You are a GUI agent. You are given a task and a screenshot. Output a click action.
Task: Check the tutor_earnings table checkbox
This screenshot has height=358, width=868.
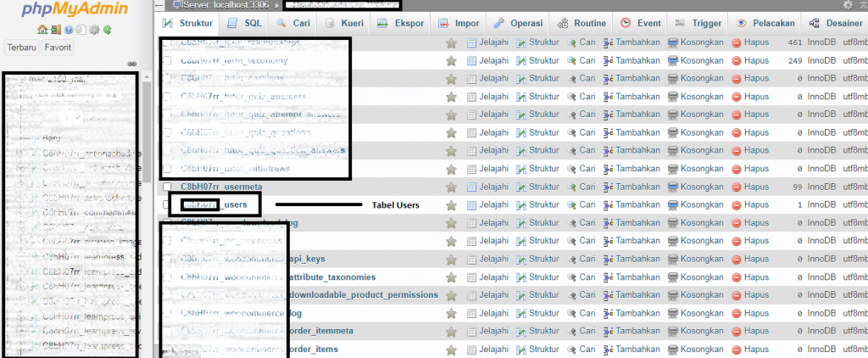point(167,79)
